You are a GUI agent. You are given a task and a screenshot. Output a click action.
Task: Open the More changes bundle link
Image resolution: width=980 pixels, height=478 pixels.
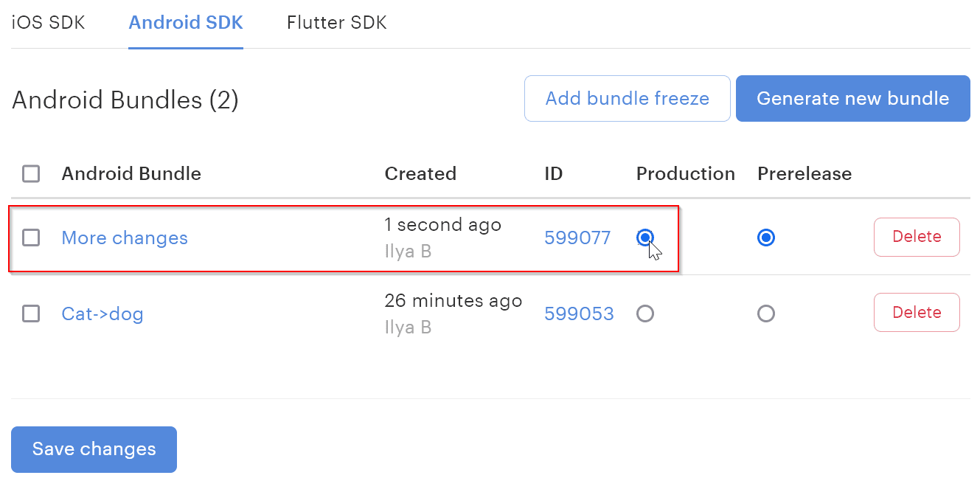tap(125, 238)
